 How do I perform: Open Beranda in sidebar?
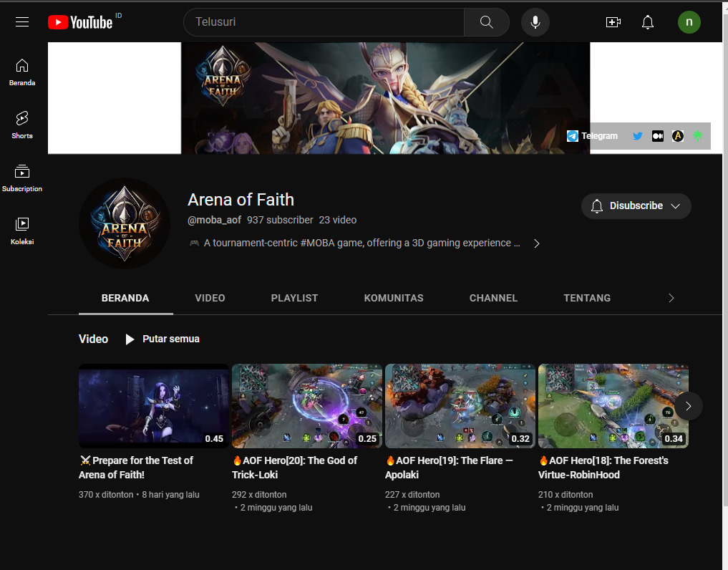(21, 72)
